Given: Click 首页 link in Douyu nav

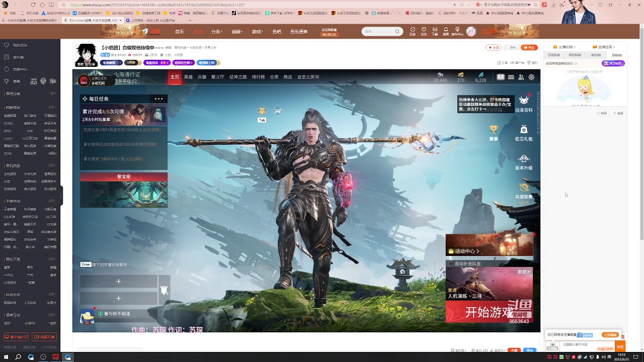Looking at the screenshot, I should pos(179,32).
